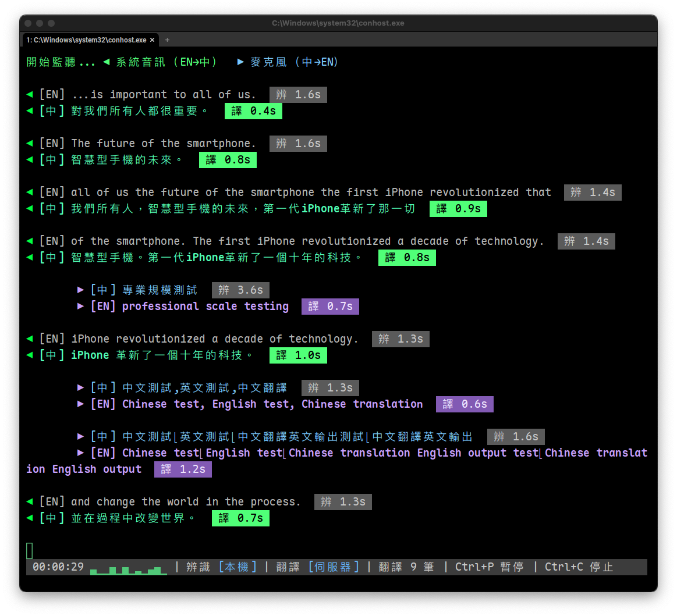Click line '並在過程中改變世界。'
This screenshot has width=677, height=616.
point(133,518)
